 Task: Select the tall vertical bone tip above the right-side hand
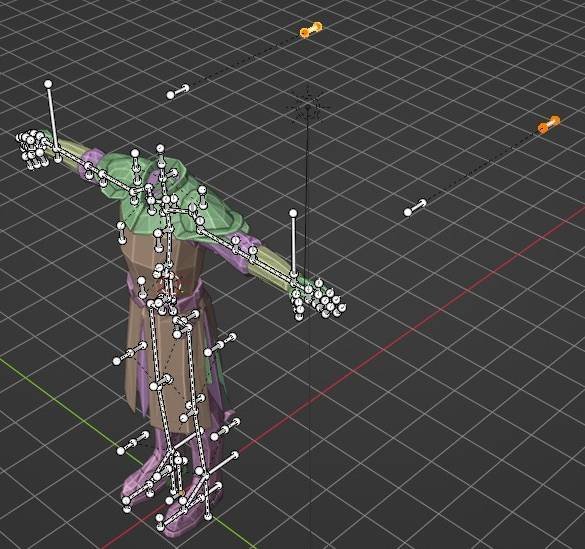[x=294, y=213]
